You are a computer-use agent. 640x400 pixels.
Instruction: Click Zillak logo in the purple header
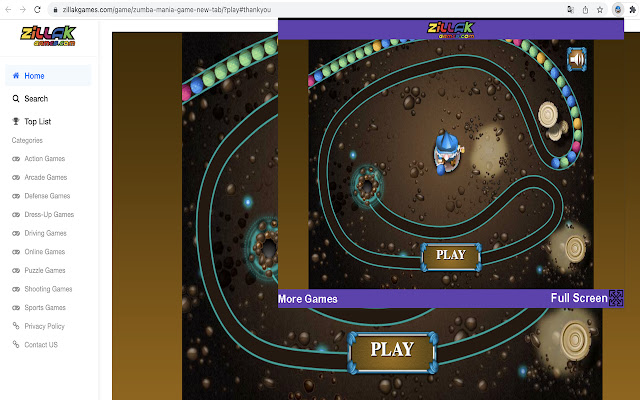[451, 30]
